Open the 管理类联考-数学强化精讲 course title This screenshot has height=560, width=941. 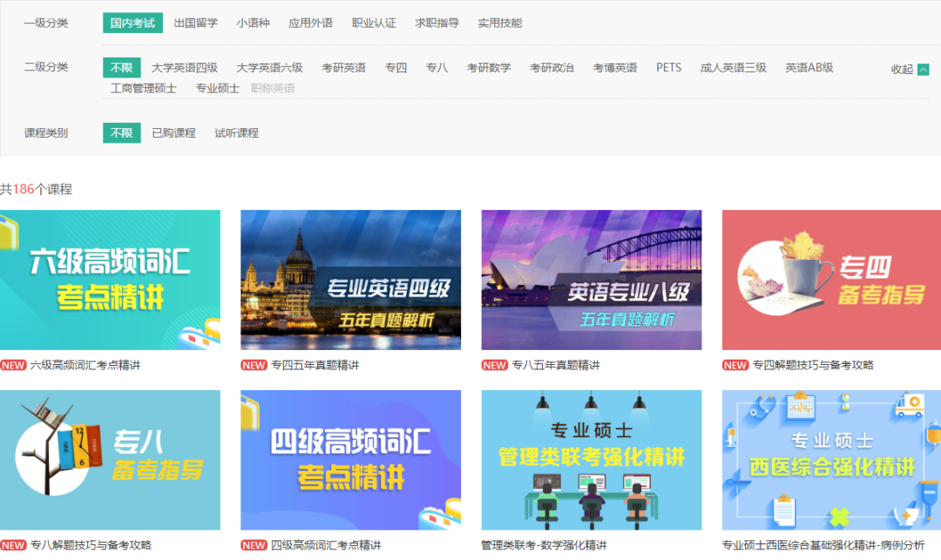coord(544,546)
